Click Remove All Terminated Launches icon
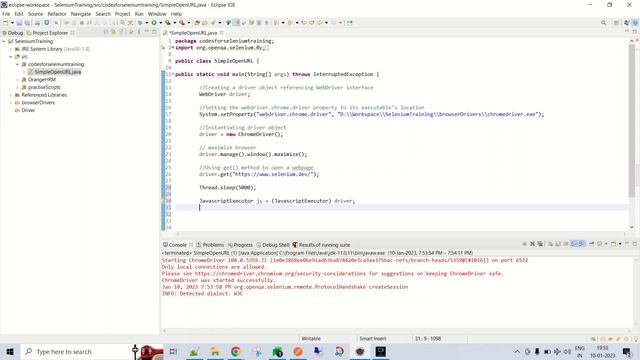 click(x=540, y=244)
